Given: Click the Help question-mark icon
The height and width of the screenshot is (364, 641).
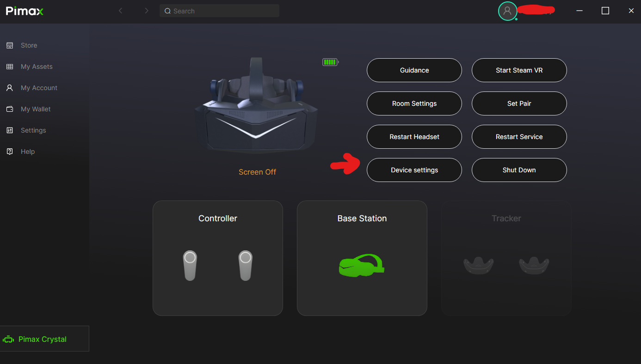Looking at the screenshot, I should tap(9, 152).
